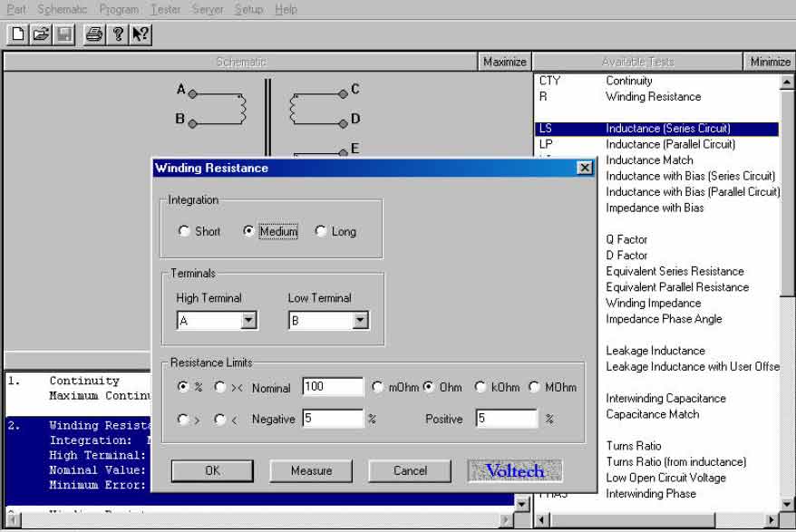Select Impedance with Bias test
Viewport: 796px width, 532px height.
click(655, 208)
